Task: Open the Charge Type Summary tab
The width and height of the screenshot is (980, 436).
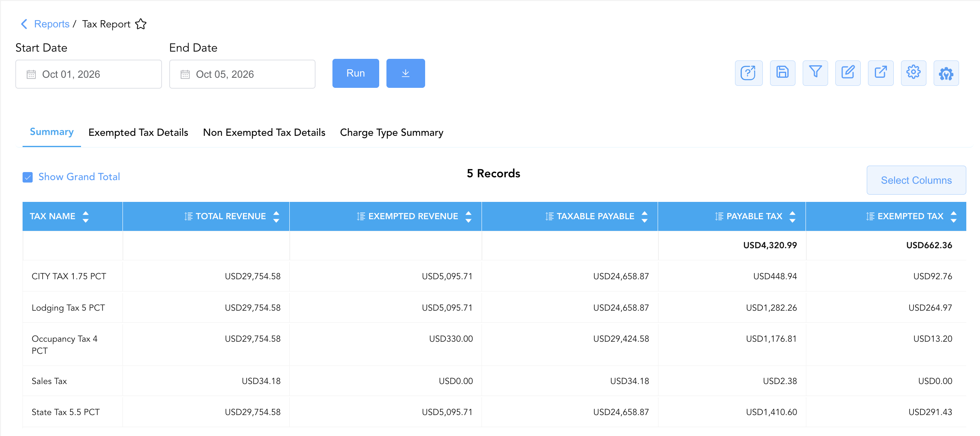Action: coord(392,133)
